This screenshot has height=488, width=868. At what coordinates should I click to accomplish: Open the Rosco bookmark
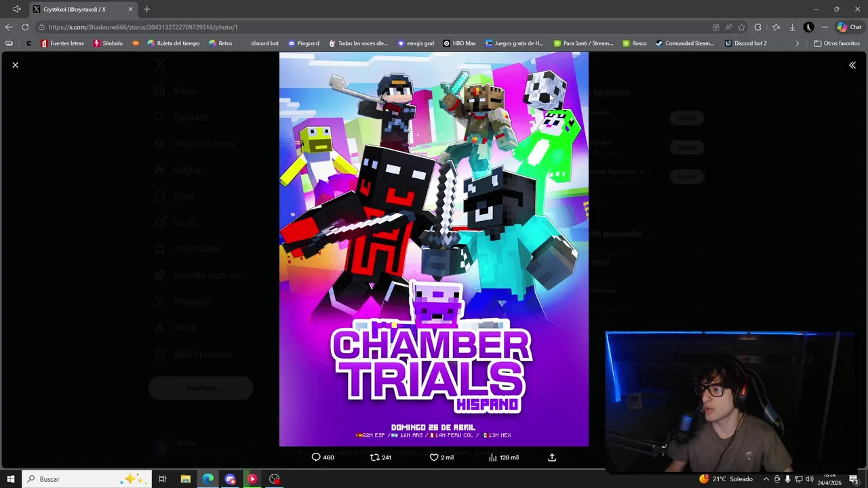(x=634, y=43)
